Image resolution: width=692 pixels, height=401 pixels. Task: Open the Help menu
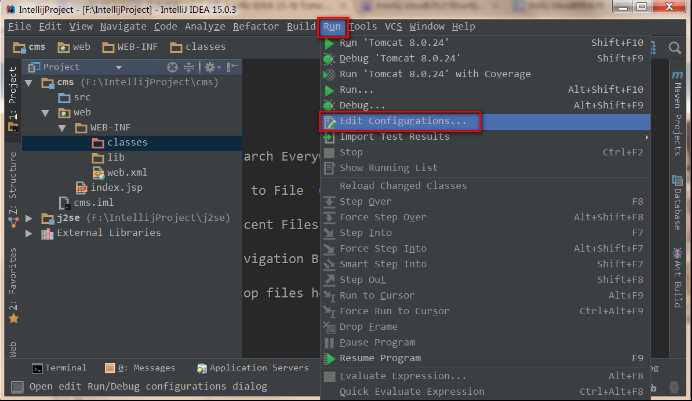463,26
